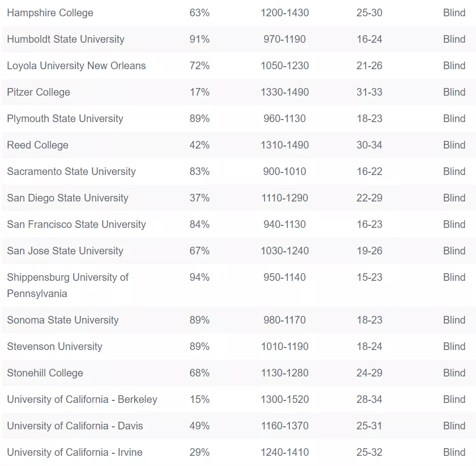Click San Jose State University's Blind cell
This screenshot has height=466, width=476.
pyautogui.click(x=454, y=251)
